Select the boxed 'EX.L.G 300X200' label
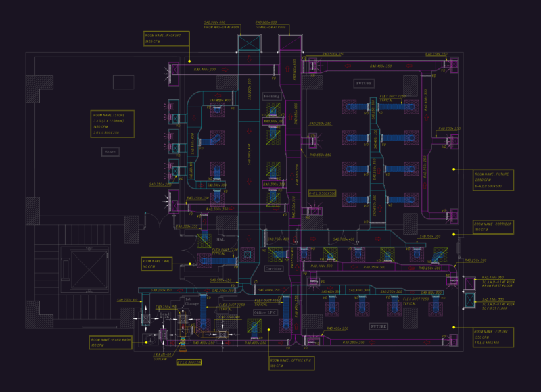541x392 pixels. (x=189, y=362)
